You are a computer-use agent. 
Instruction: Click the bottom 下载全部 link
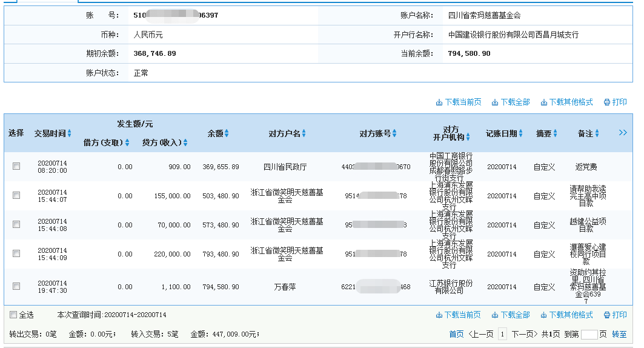(x=514, y=315)
